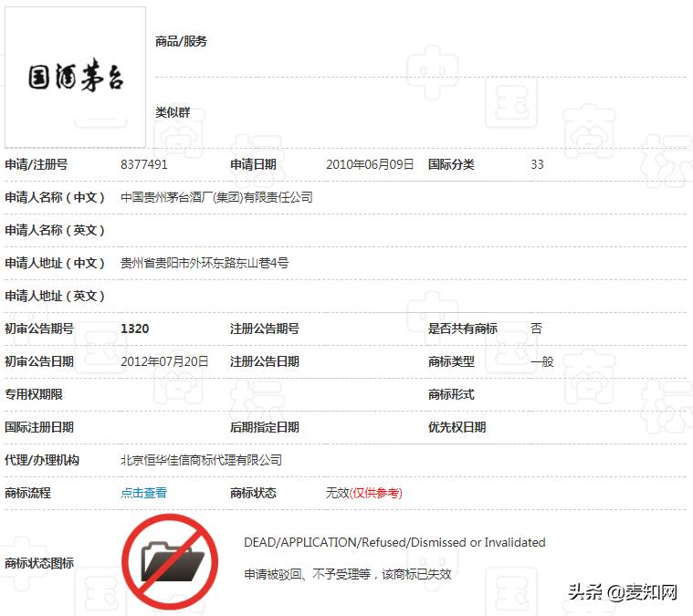Click the 初审公告日期 label
The image size is (693, 616).
39,361
